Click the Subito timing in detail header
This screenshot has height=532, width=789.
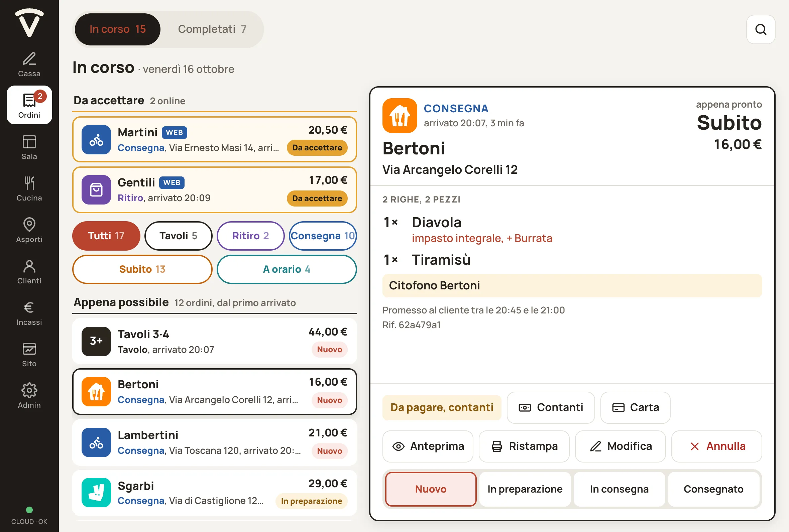729,123
